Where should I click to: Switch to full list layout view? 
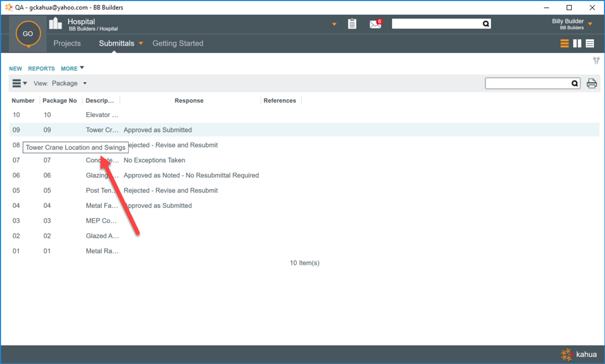click(590, 44)
